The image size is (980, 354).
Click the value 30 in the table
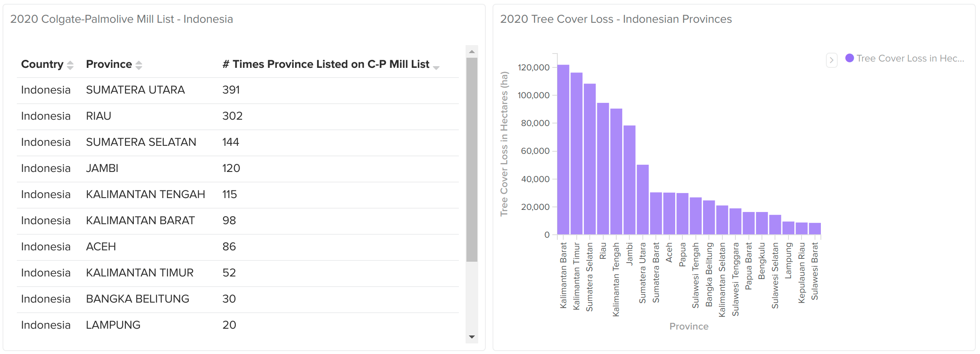click(229, 299)
